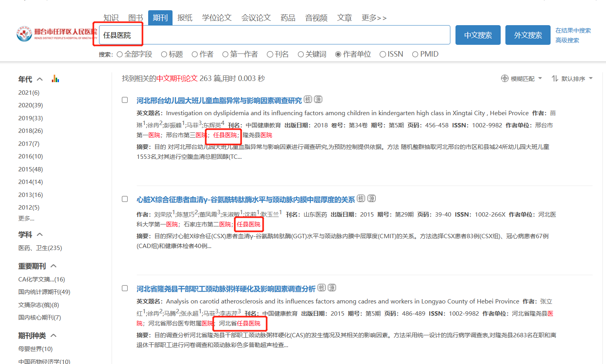Select the 期刊 tab
This screenshot has height=364, width=606.
coord(160,18)
